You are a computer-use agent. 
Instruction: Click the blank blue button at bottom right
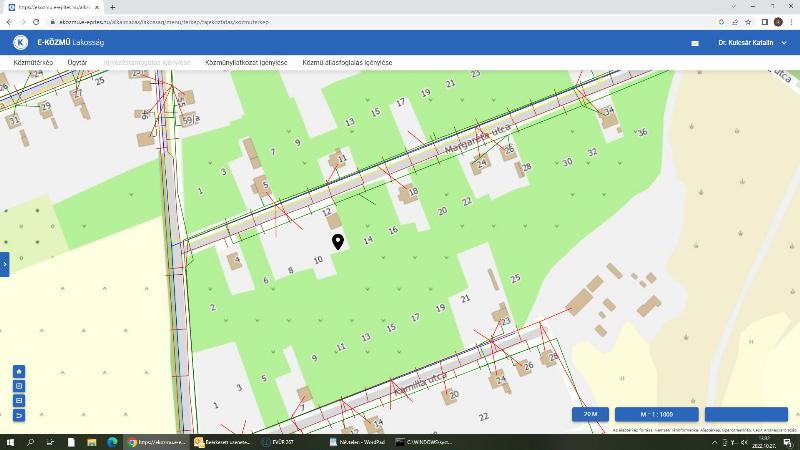[745, 414]
